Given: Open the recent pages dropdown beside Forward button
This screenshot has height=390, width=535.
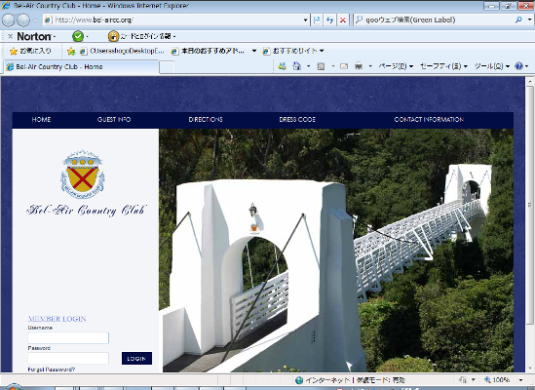Looking at the screenshot, I should 35,20.
